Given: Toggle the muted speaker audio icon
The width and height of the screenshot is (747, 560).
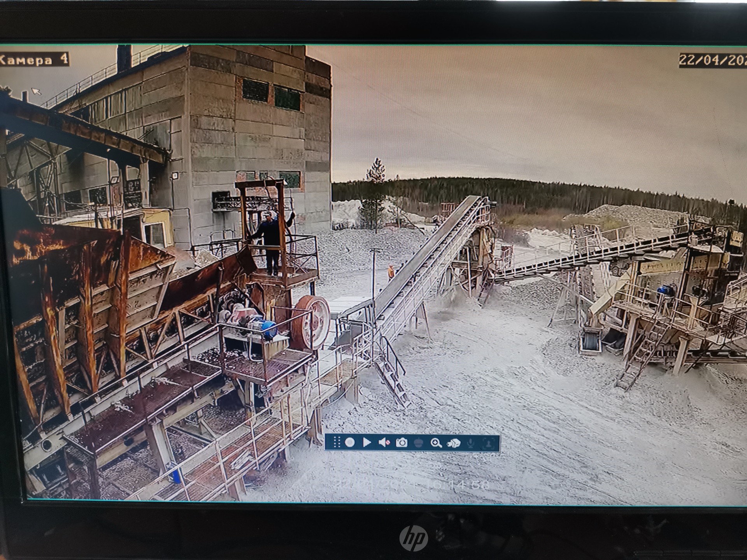Looking at the screenshot, I should (x=384, y=443).
